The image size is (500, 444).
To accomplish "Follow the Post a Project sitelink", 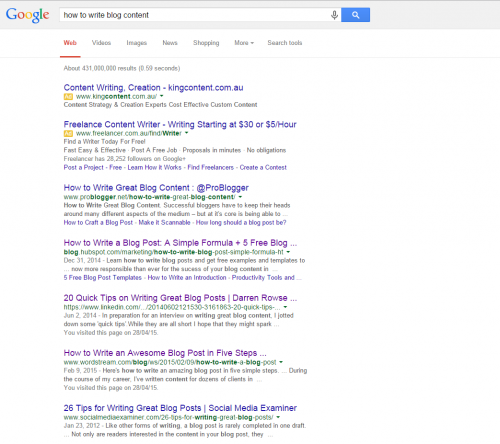I will click(84, 167).
